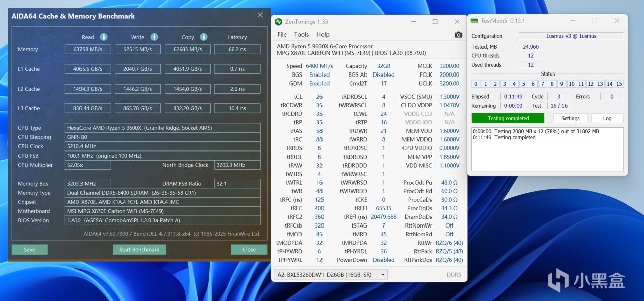The width and height of the screenshot is (644, 301).
Task: Click the Speed value 6400 MT/s
Action: click(x=319, y=66)
